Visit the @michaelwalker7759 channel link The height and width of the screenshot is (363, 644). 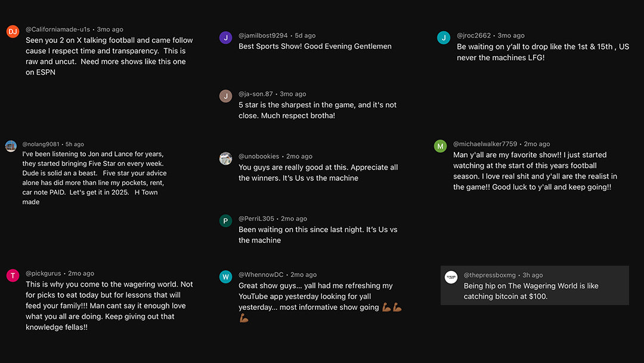pos(485,144)
